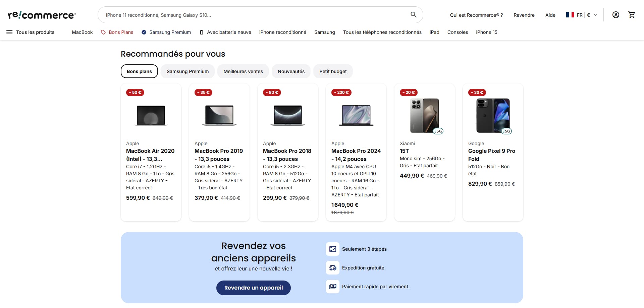This screenshot has width=644, height=308.
Task: Open the Bons Plans nav item
Action: point(117,32)
